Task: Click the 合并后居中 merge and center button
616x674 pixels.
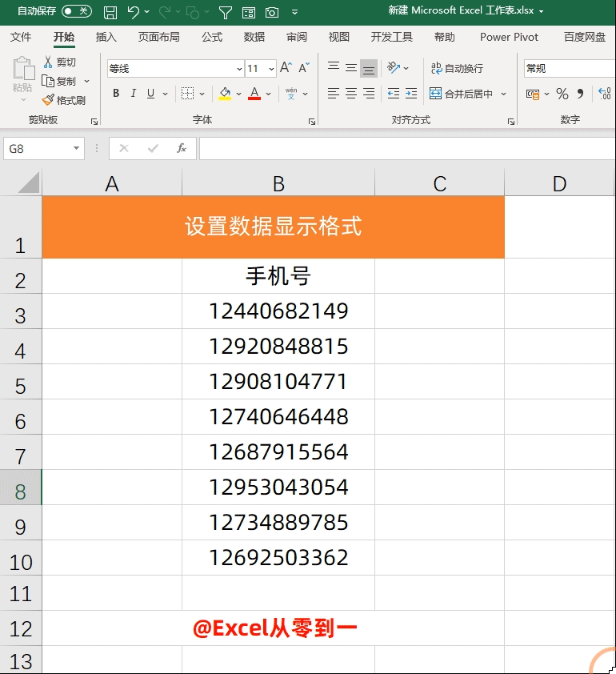Action: pyautogui.click(x=462, y=94)
